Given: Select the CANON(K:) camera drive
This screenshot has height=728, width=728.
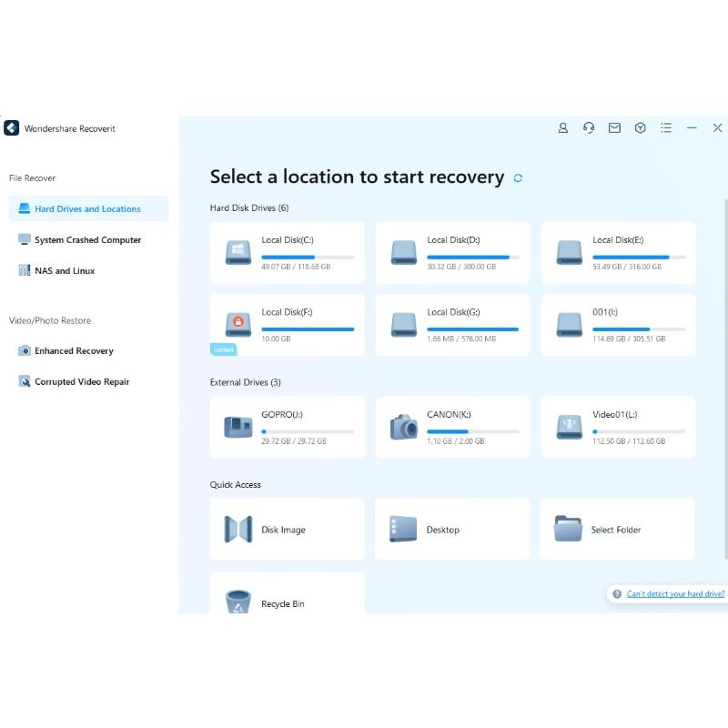Looking at the screenshot, I should point(452,427).
